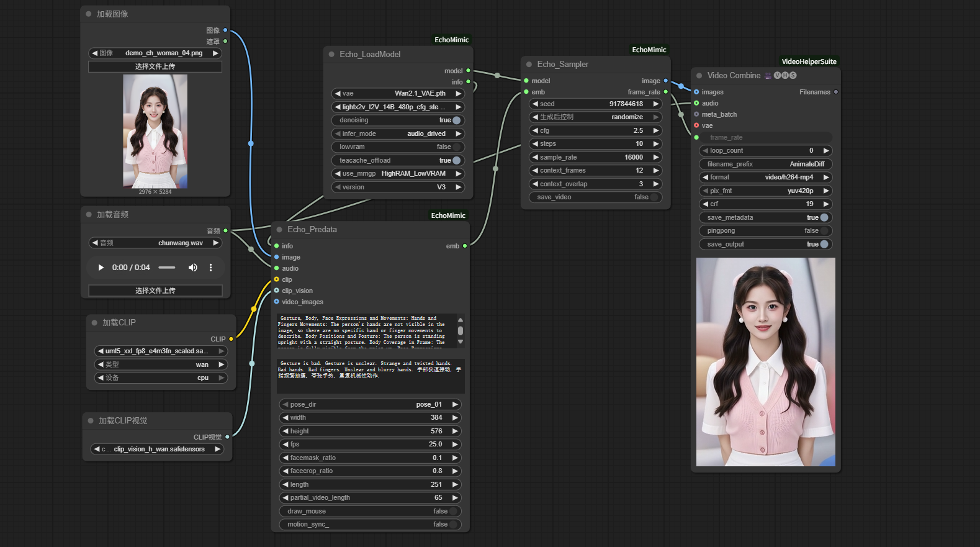Open audio player more options menu
Screen dimensions: 980x547
(x=210, y=268)
